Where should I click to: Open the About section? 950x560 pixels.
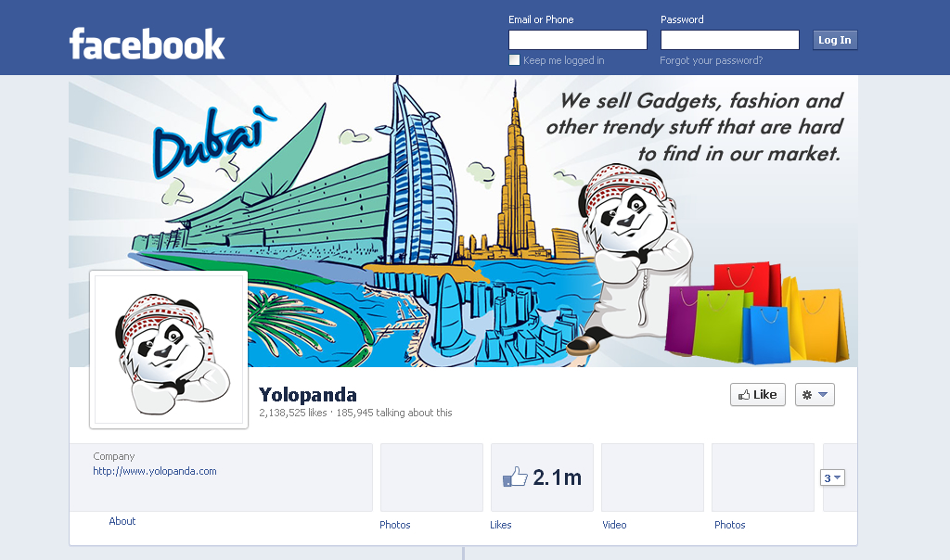click(x=122, y=521)
